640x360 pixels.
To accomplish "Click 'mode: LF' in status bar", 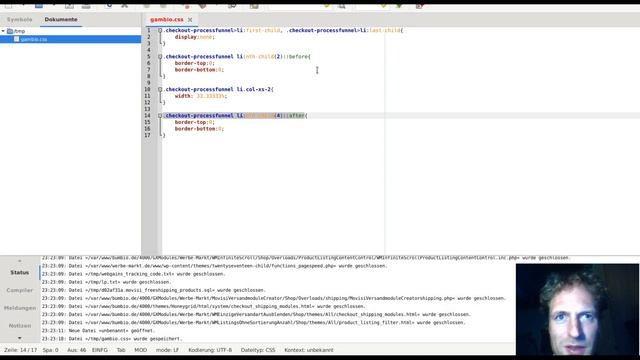I will coord(167,350).
